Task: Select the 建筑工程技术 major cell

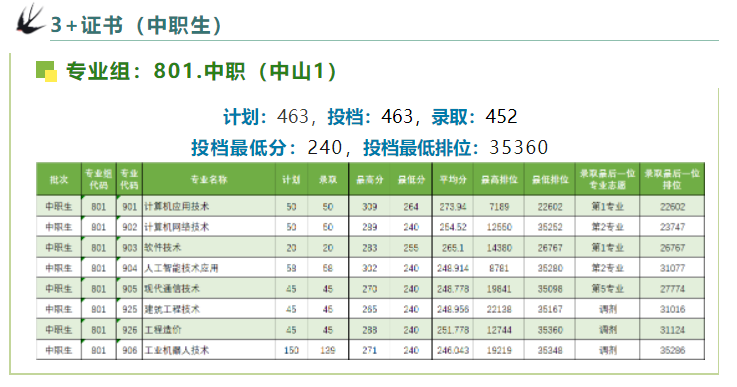Action: pos(209,309)
